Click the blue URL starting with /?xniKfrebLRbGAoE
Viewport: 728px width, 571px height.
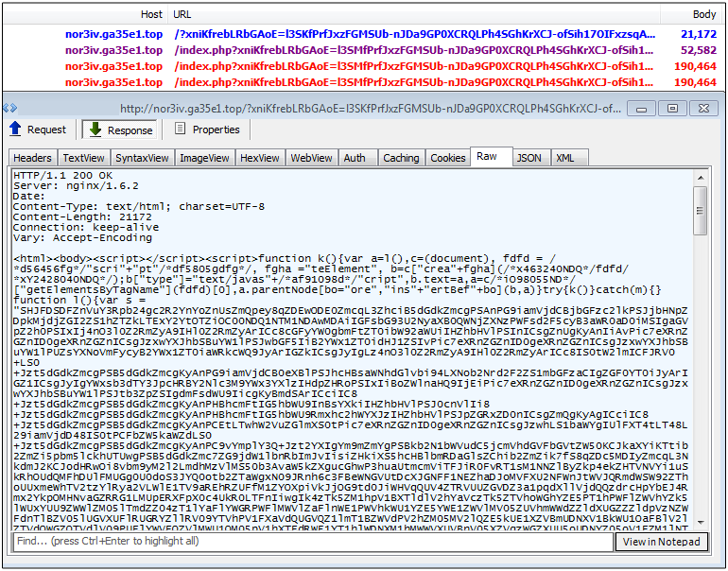click(x=415, y=34)
